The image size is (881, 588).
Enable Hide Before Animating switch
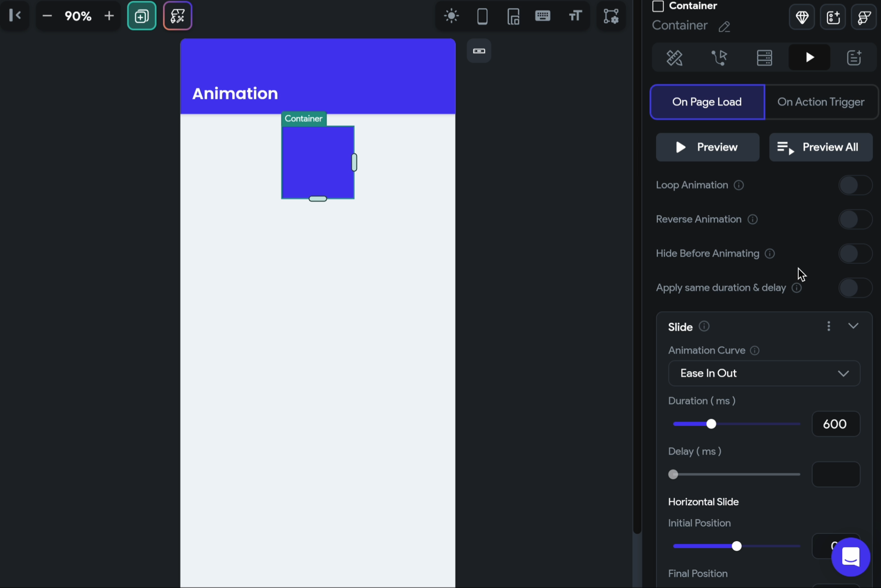coord(855,254)
